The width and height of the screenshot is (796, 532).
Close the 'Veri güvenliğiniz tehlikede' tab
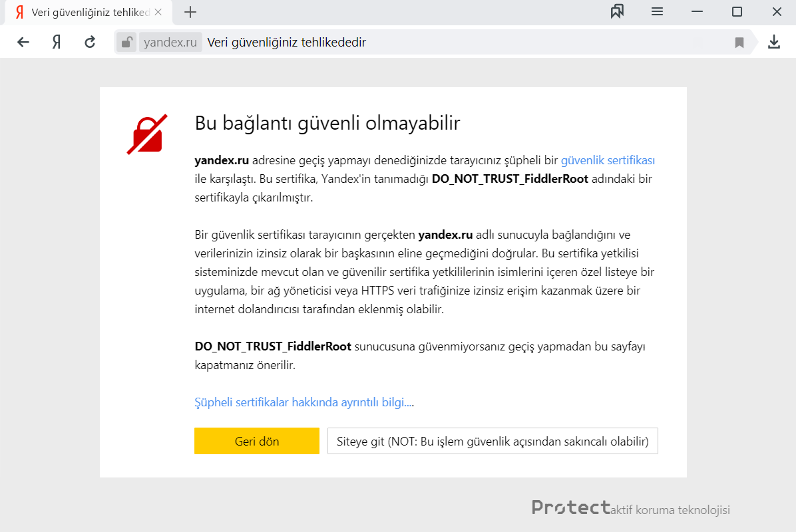point(158,12)
